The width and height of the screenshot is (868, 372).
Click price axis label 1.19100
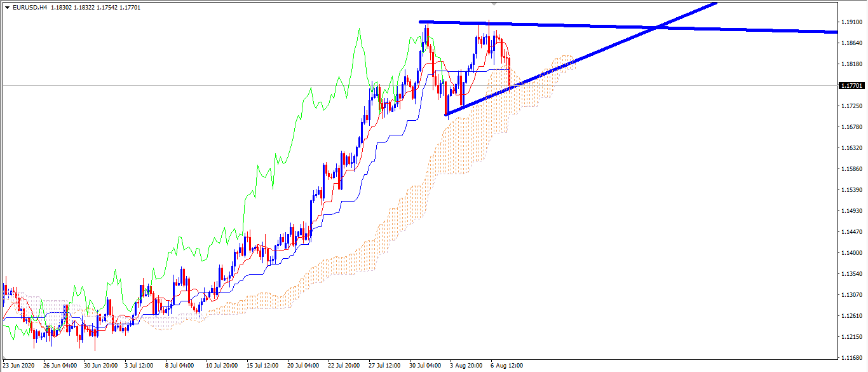pos(851,22)
